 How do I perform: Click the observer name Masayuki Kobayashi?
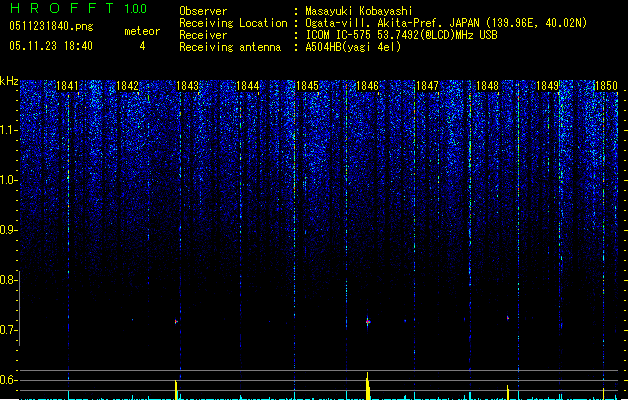click(359, 11)
